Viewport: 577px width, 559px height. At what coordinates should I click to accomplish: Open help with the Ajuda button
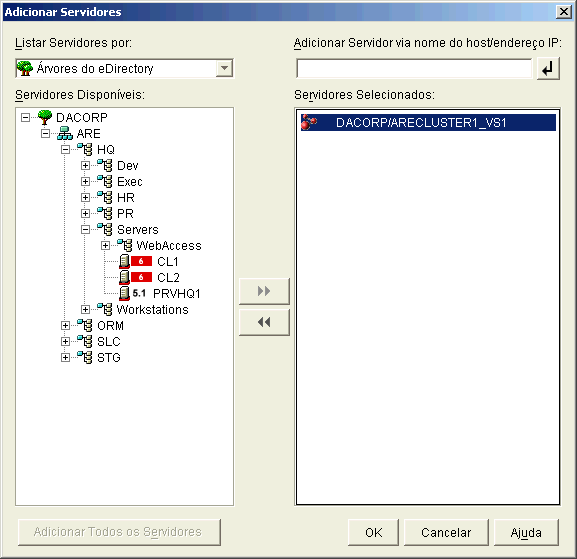(526, 532)
